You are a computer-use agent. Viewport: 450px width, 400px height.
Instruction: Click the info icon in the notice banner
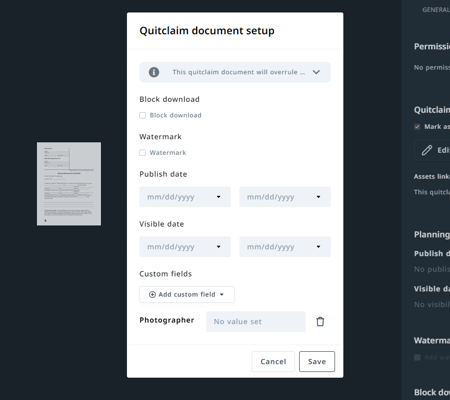tap(154, 72)
